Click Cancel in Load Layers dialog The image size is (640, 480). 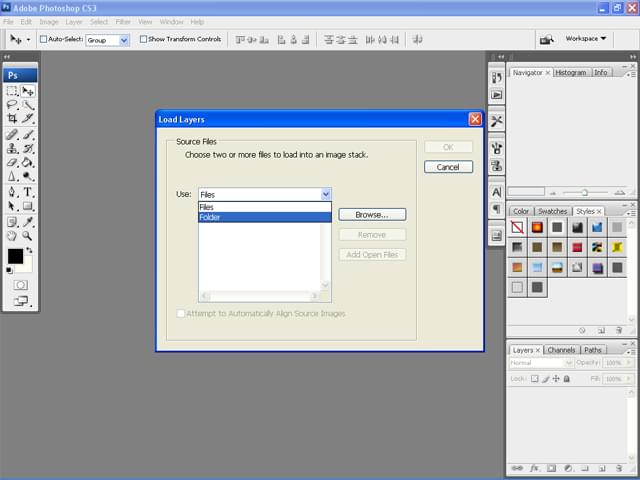(448, 167)
